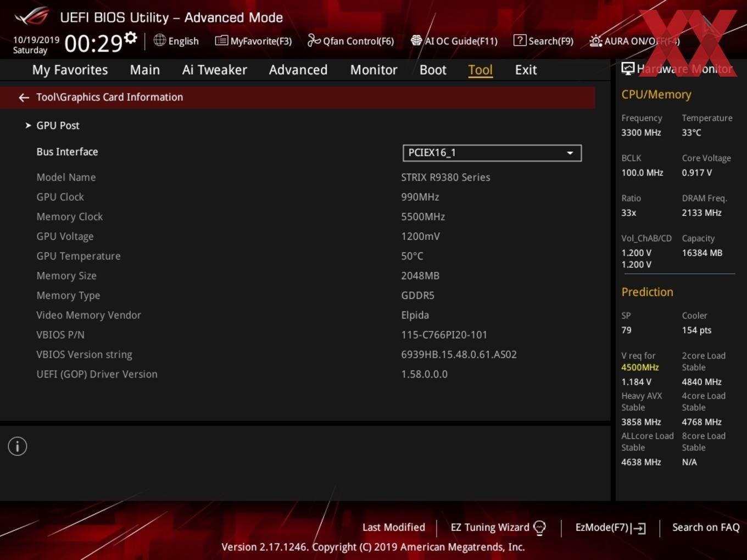Screen dimensions: 747x560
Task: Click the Memory Clock 5500MHz value
Action: (423, 217)
